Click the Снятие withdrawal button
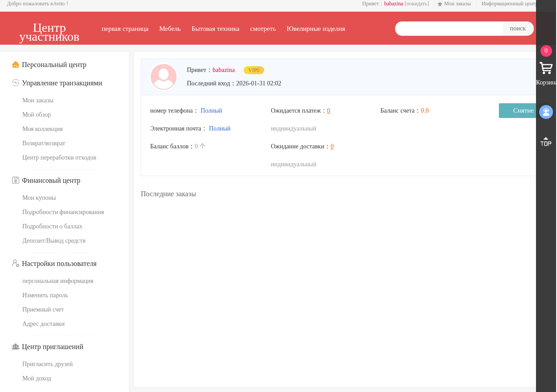 coord(518,110)
